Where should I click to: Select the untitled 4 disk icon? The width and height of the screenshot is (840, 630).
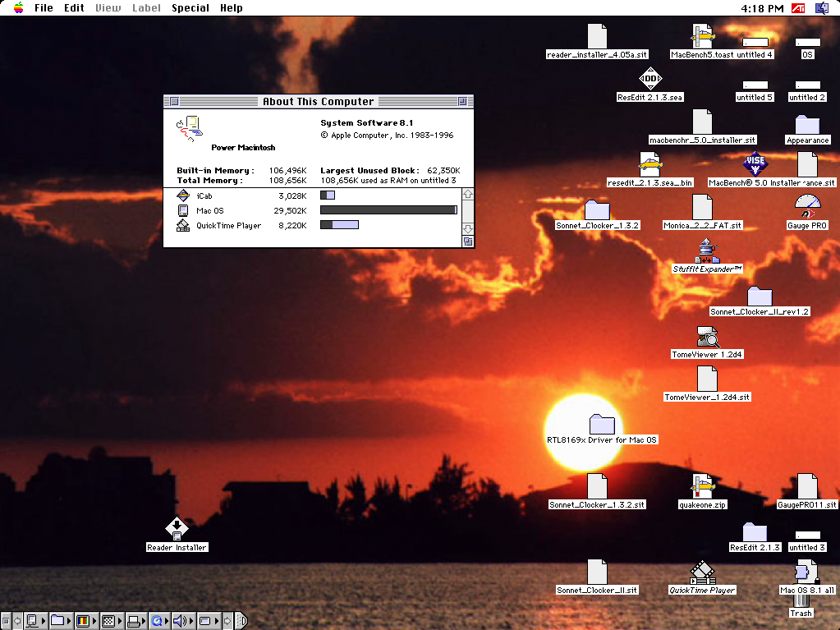755,43
